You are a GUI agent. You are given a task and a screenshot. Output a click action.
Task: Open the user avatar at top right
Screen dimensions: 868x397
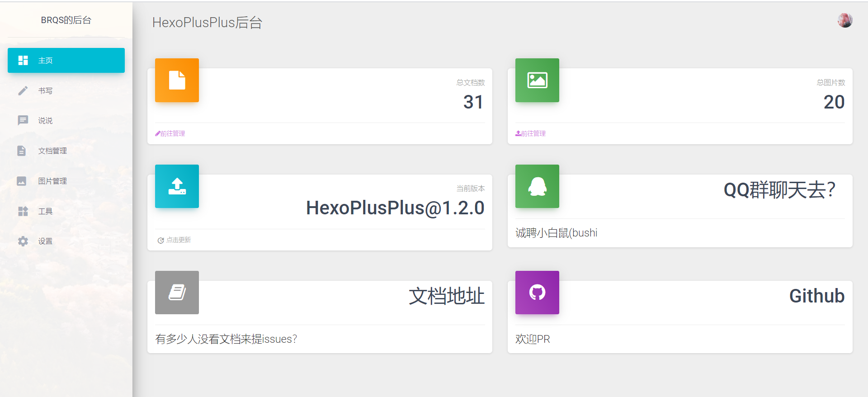[x=845, y=20]
